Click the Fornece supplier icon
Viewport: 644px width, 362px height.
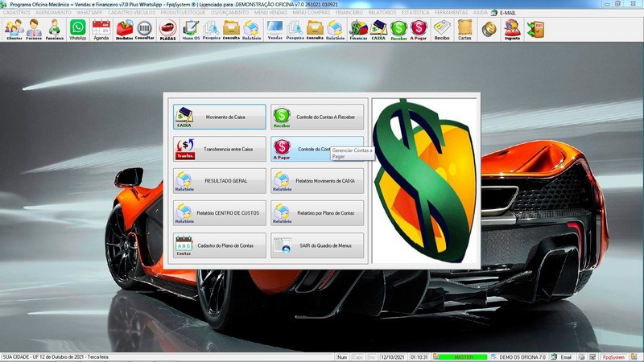[x=34, y=30]
